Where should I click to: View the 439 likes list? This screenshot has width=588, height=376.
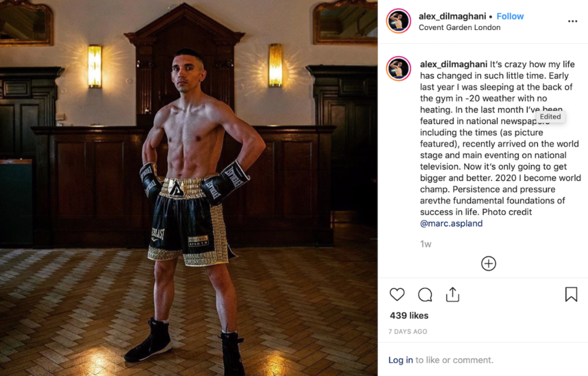(x=409, y=316)
